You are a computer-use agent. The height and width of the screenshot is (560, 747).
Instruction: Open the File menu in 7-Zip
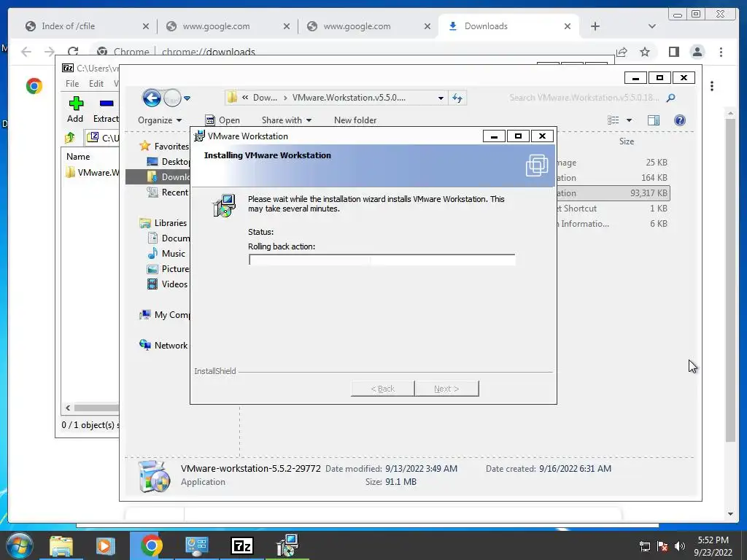[72, 84]
